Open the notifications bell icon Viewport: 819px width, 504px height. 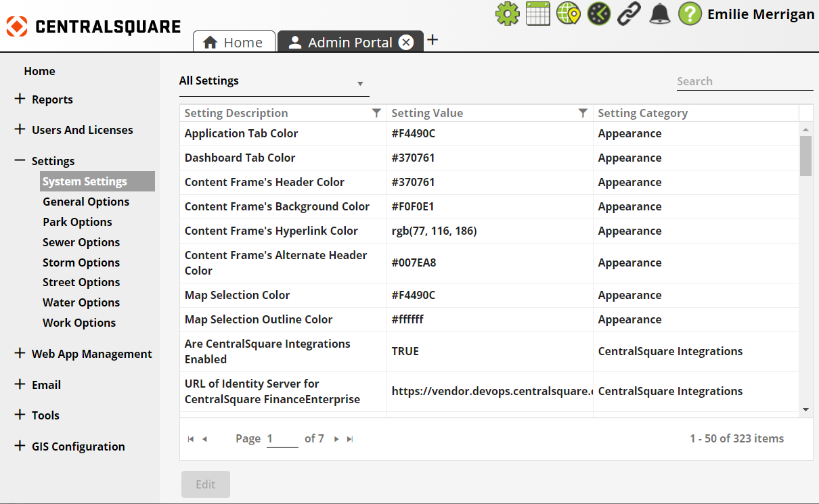tap(659, 14)
